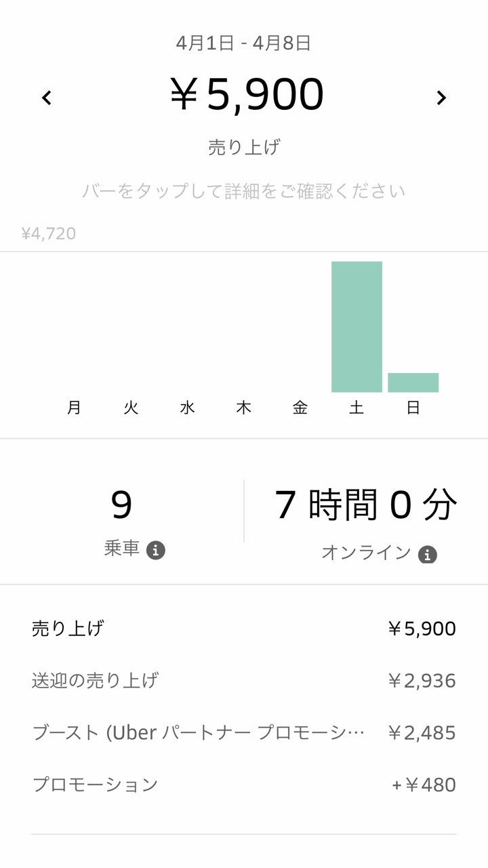Tap the info icon next to 乗車
This screenshot has height=868, width=488.
tap(156, 550)
